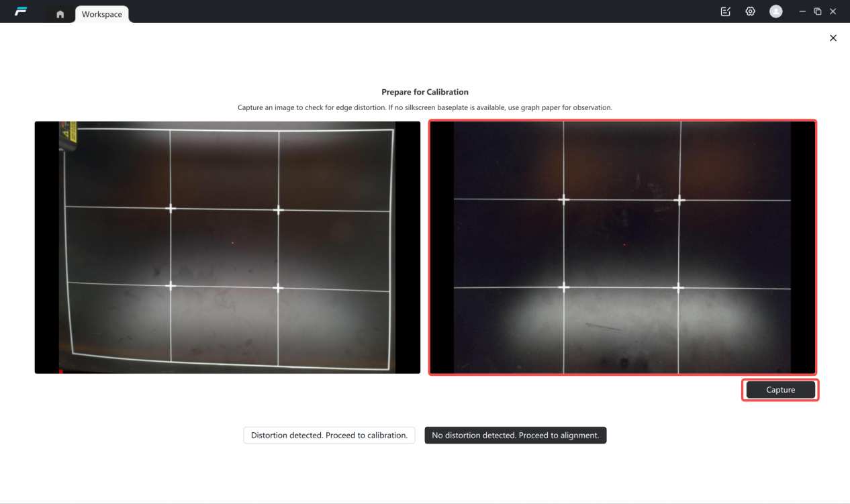Click lower-right crosshair in right image

(678, 288)
